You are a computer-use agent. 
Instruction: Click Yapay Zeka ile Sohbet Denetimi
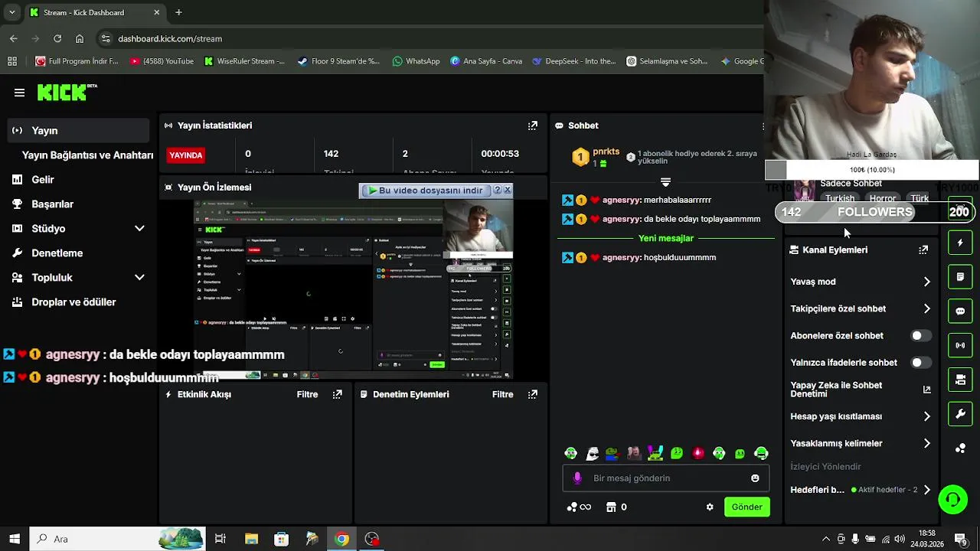[x=836, y=390]
